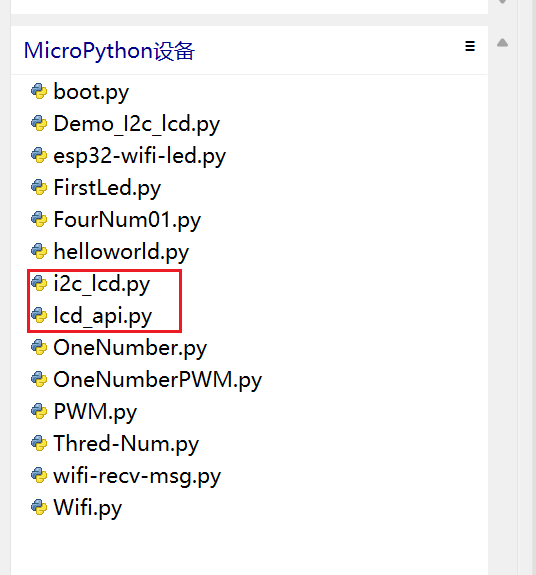Screen dimensions: 536x575
Task: Select the OneNumberPWM.py file name
Action: pyautogui.click(x=158, y=380)
